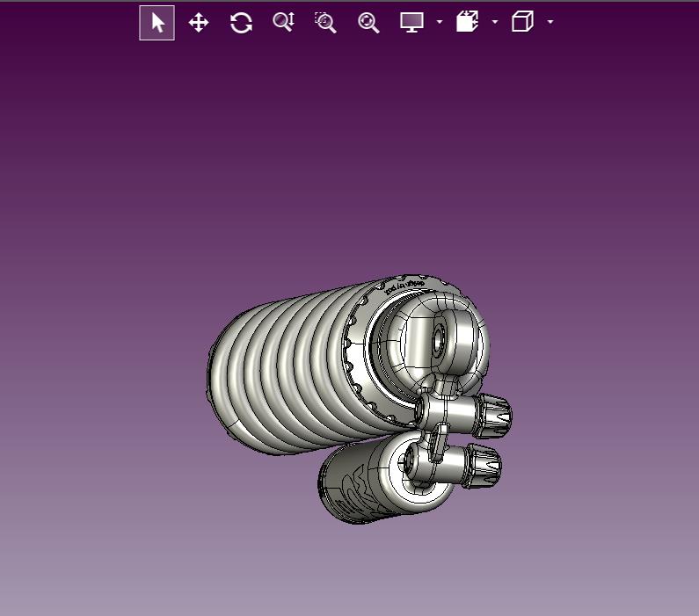Screen dimensions: 699x616
Task: Select the arrow pointer tool
Action: (157, 23)
